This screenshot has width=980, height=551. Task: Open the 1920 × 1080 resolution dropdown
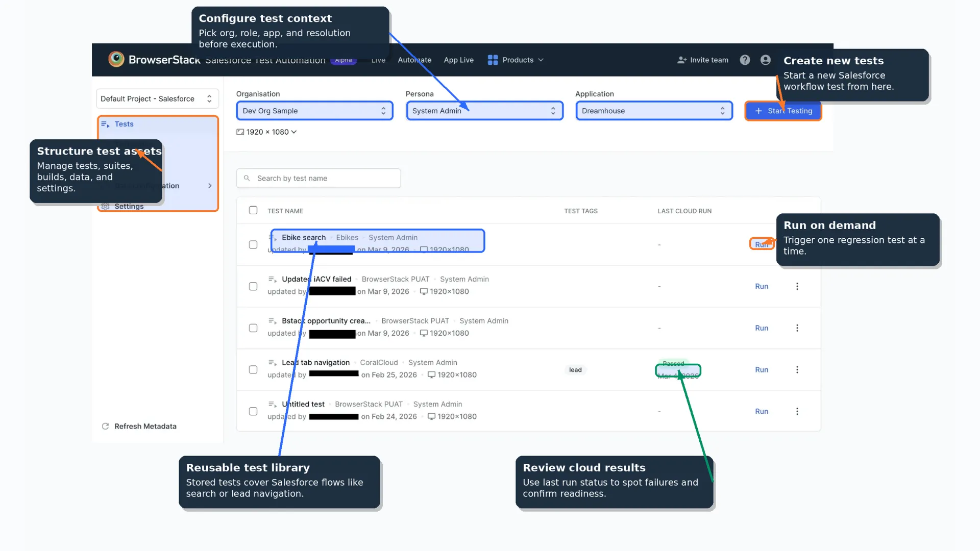[266, 132]
